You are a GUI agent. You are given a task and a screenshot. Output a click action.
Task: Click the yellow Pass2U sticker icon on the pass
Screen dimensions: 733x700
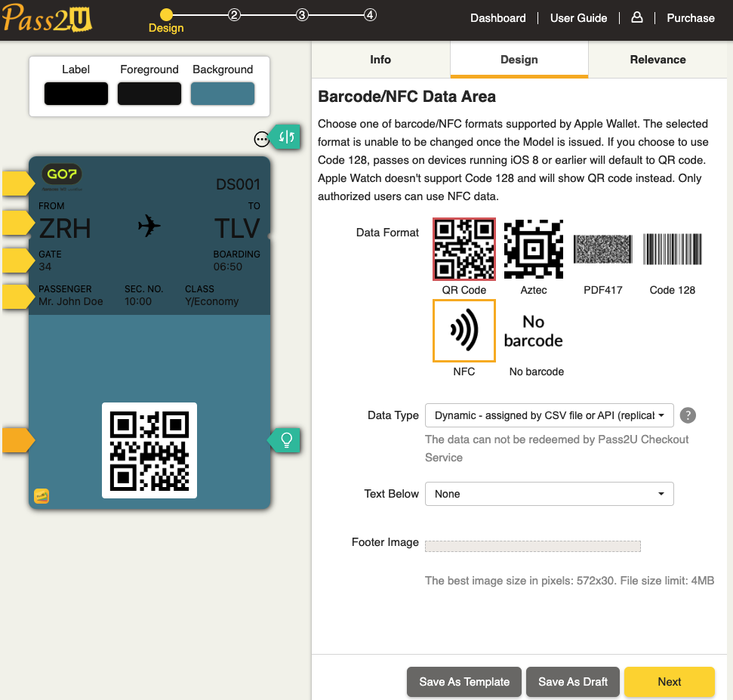coord(42,496)
